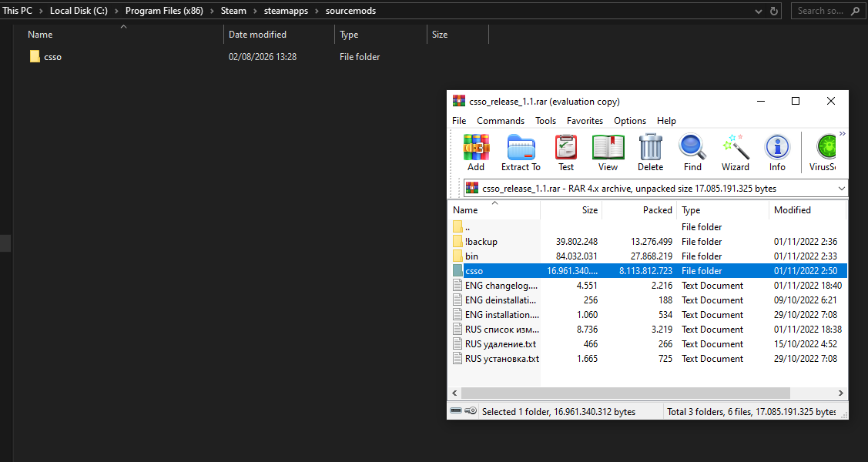Click the 84.032.031 size value
This screenshot has height=462, width=868.
click(x=577, y=256)
